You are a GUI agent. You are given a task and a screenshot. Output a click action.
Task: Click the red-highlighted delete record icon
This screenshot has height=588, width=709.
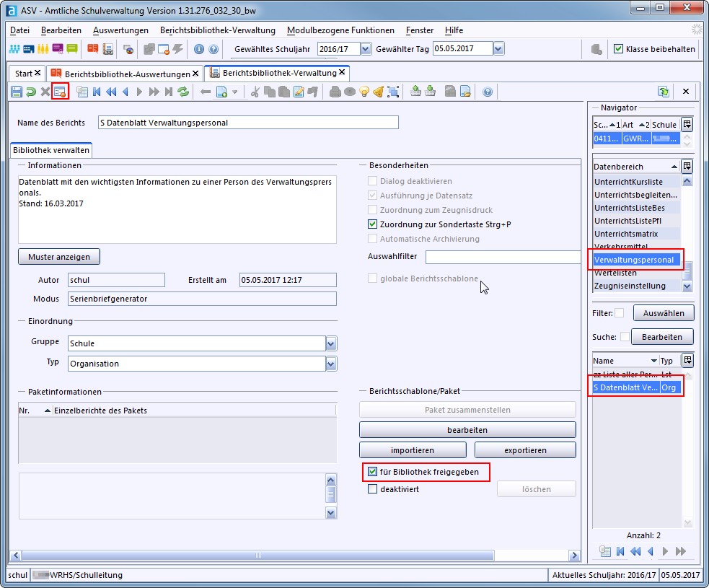click(60, 92)
